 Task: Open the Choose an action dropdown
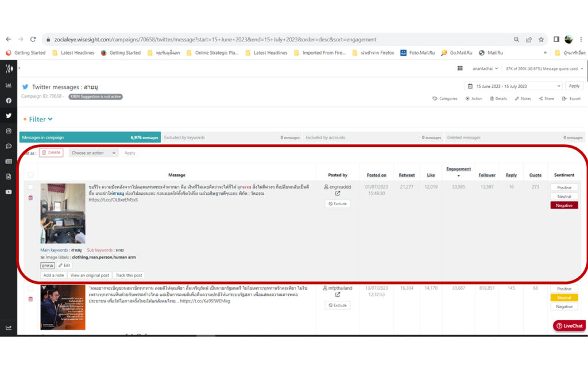pos(94,153)
